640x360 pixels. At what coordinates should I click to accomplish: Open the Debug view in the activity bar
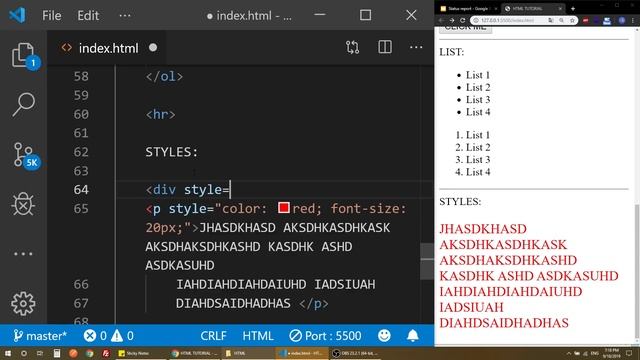click(x=23, y=204)
